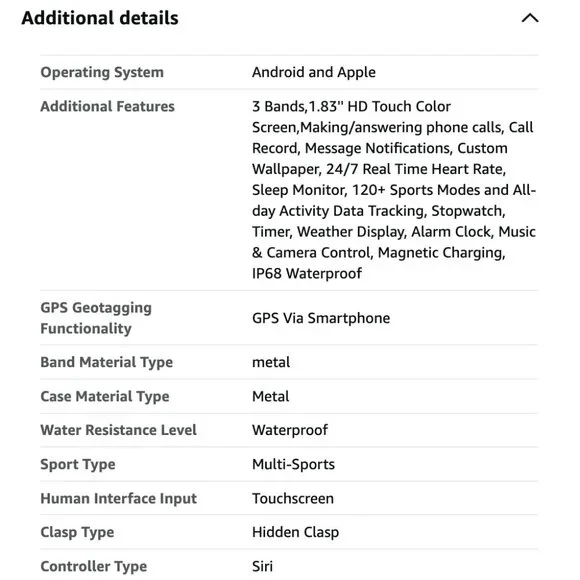This screenshot has width=580, height=580.
Task: Collapse the Additional details section chevron
Action: [x=530, y=18]
